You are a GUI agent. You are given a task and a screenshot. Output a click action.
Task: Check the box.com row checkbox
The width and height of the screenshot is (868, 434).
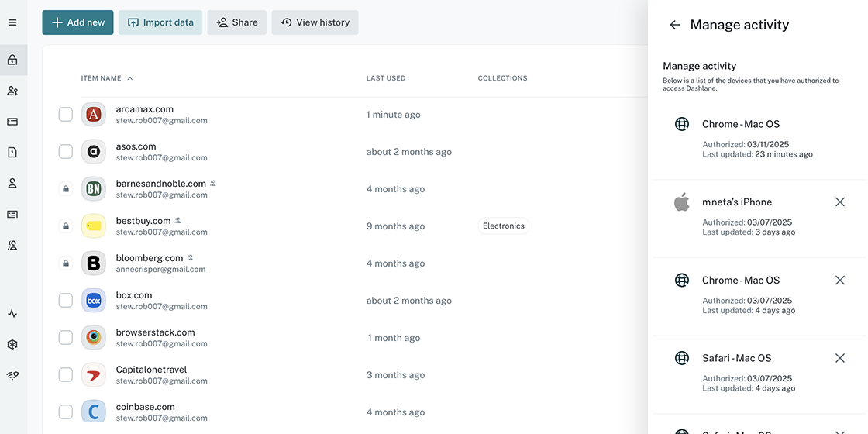tap(66, 301)
